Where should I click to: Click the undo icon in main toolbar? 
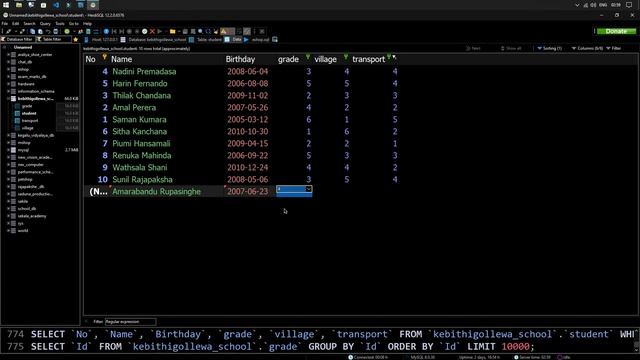pos(48,31)
